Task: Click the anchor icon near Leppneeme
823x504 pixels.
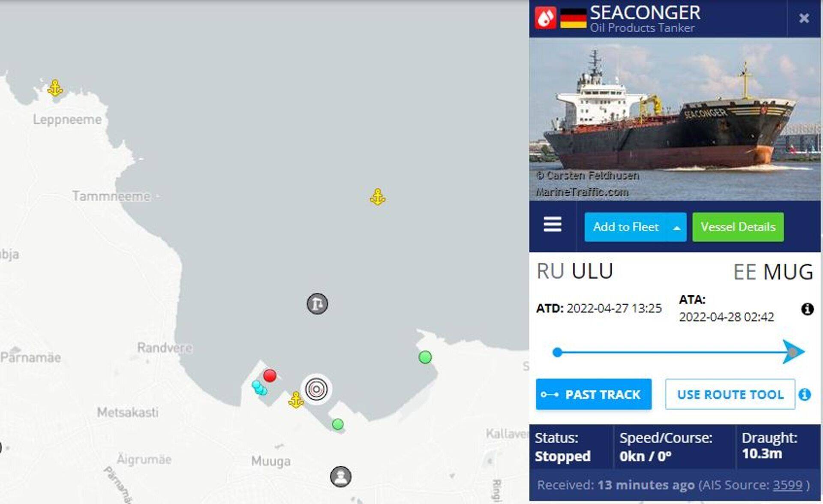Action: [55, 88]
